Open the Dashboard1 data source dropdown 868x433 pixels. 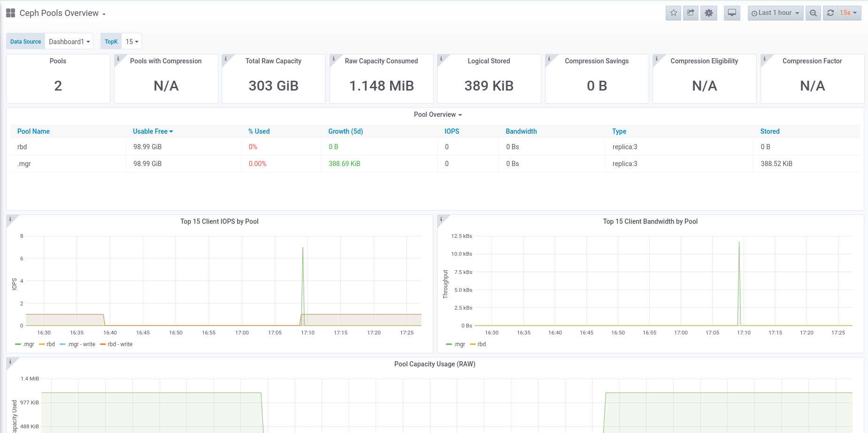pyautogui.click(x=69, y=41)
